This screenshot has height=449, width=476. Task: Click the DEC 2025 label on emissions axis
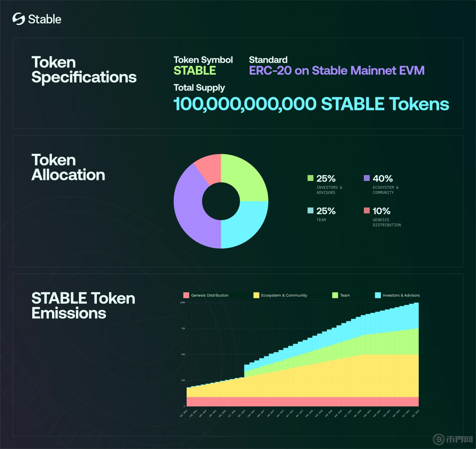184,413
